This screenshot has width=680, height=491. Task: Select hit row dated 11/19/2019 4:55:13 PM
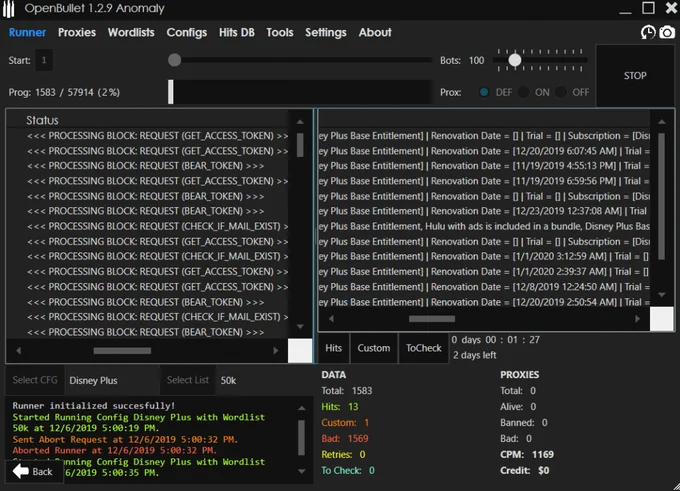[x=484, y=166]
